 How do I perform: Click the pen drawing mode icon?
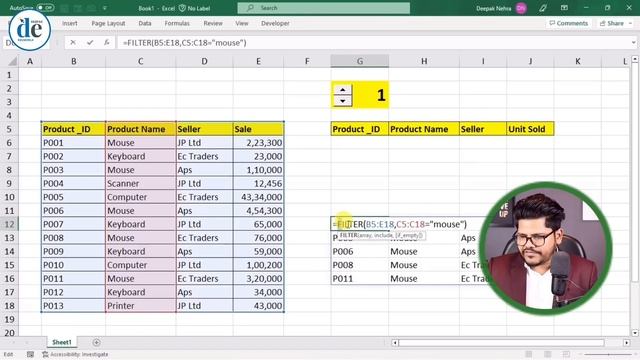click(542, 8)
